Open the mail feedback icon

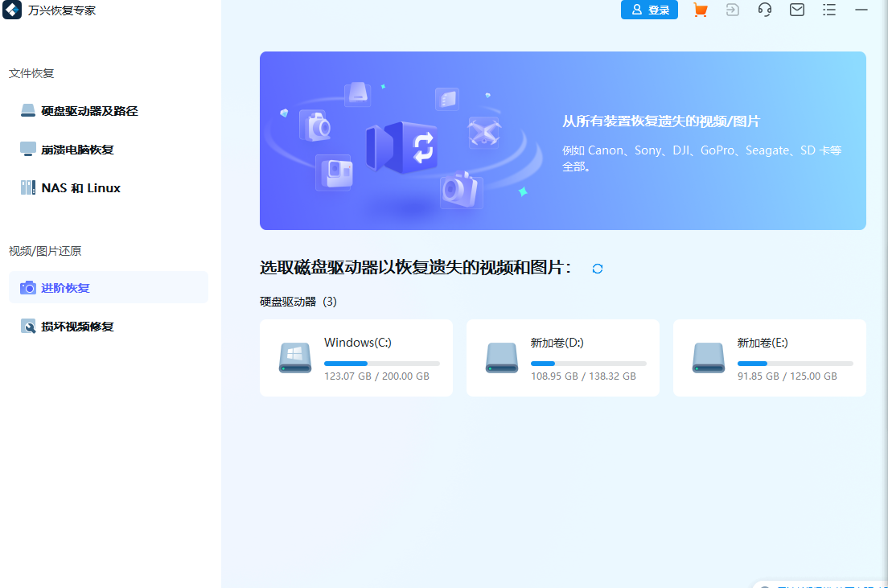[x=796, y=10]
